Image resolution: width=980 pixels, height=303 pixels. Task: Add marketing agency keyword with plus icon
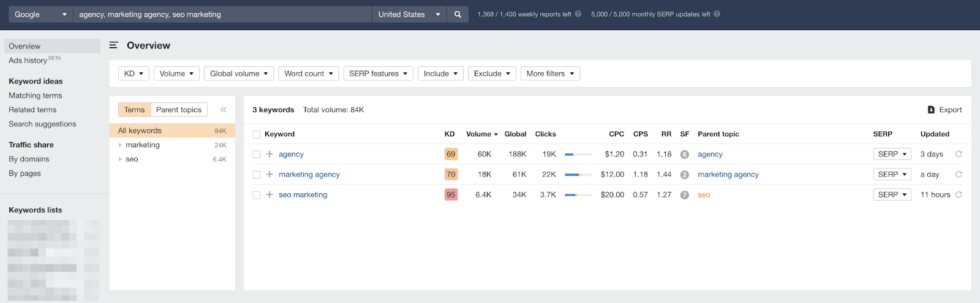[269, 174]
